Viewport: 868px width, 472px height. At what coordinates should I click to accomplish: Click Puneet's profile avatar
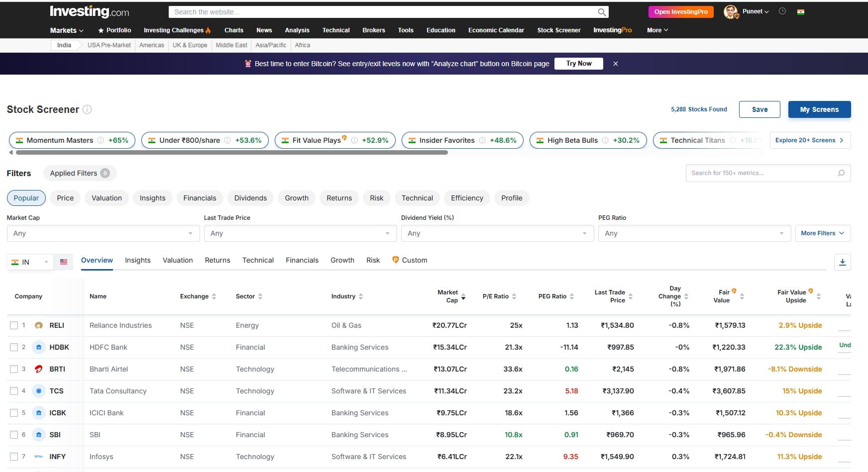[731, 11]
